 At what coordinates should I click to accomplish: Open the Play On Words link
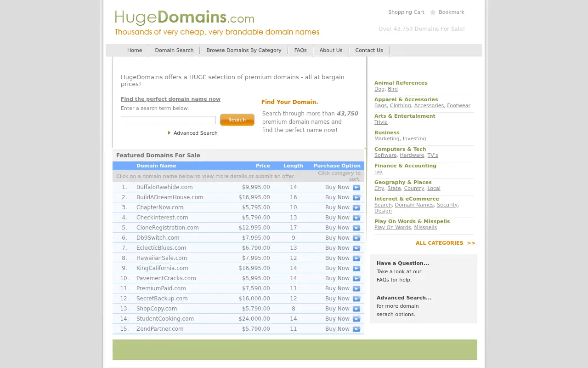393,228
